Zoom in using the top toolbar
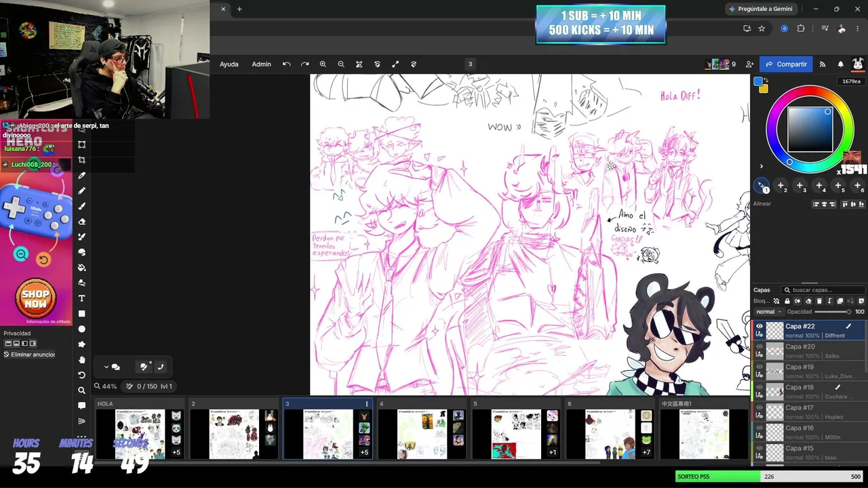Screen dimensions: 868x488 pyautogui.click(x=323, y=64)
